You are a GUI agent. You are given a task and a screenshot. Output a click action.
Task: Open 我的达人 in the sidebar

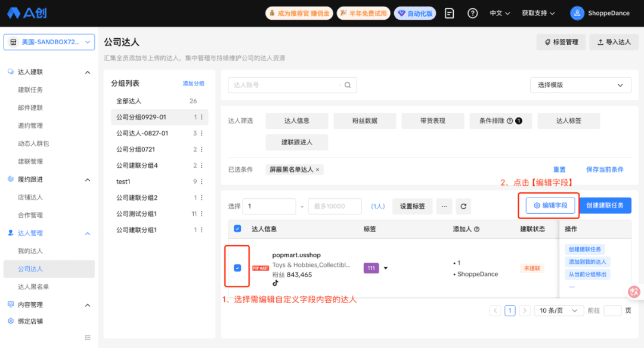point(30,251)
